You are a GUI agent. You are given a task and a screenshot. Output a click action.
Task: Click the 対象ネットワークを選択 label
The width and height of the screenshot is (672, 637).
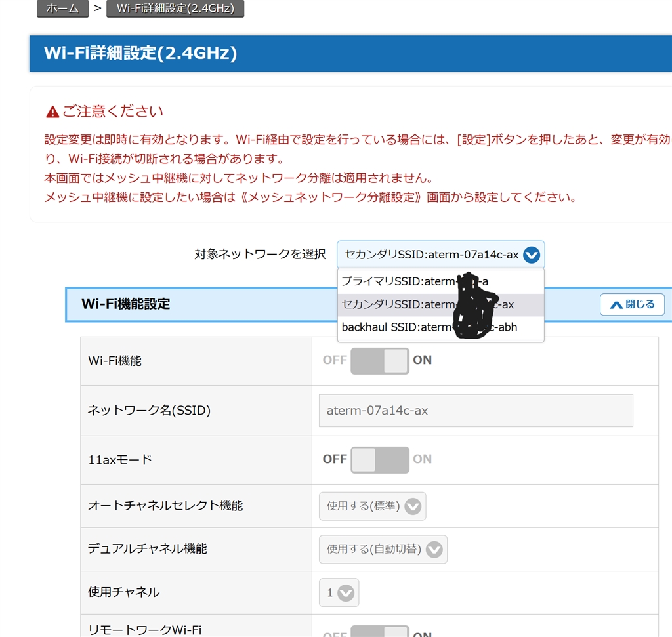[x=260, y=254]
